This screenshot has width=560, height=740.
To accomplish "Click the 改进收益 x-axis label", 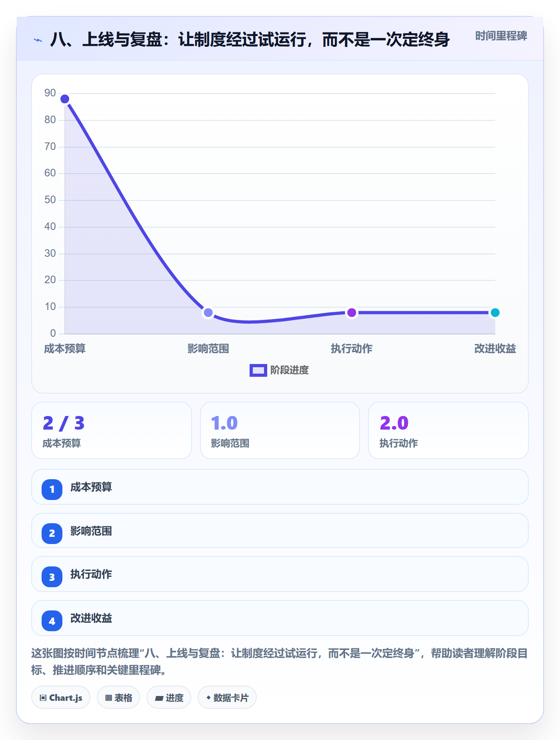I will tap(495, 349).
